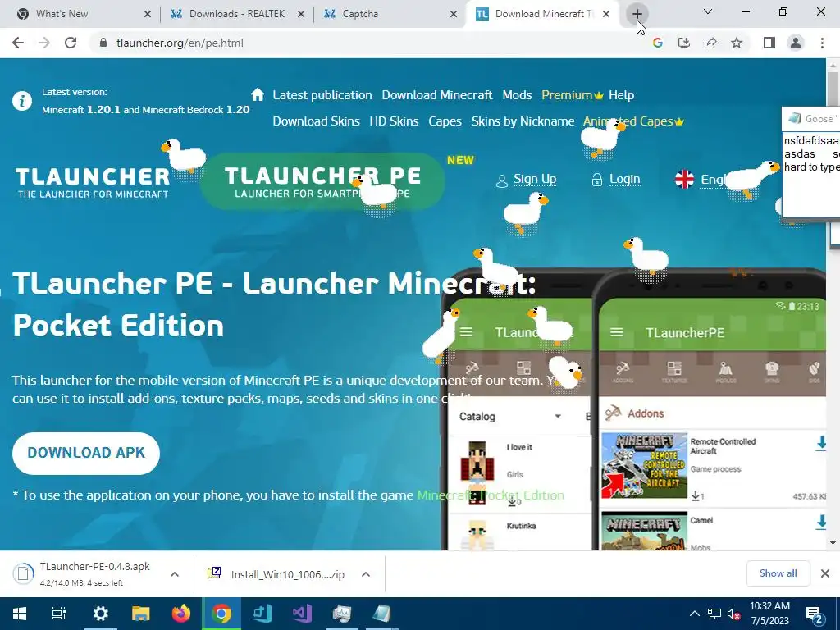840x630 pixels.
Task: Close the downloads bar
Action: coord(825,573)
